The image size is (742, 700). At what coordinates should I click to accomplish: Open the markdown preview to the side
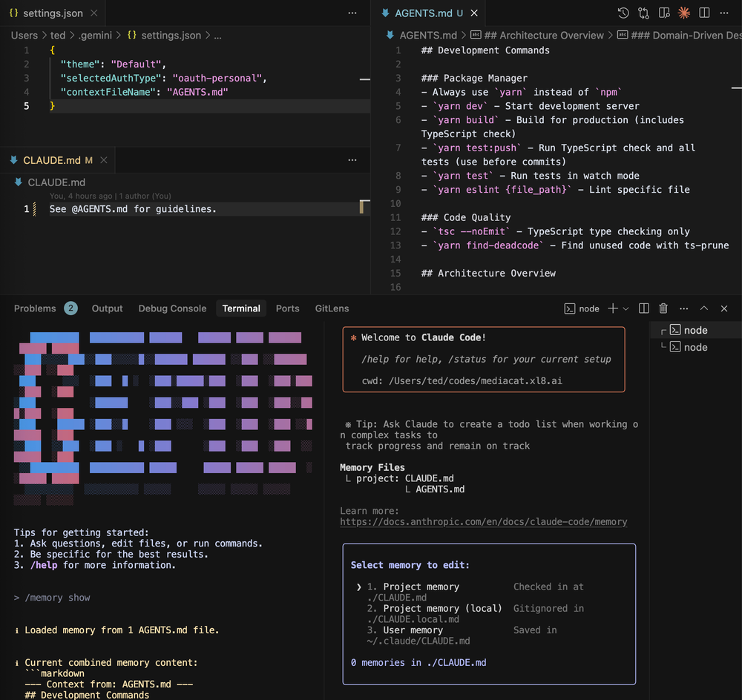point(664,13)
